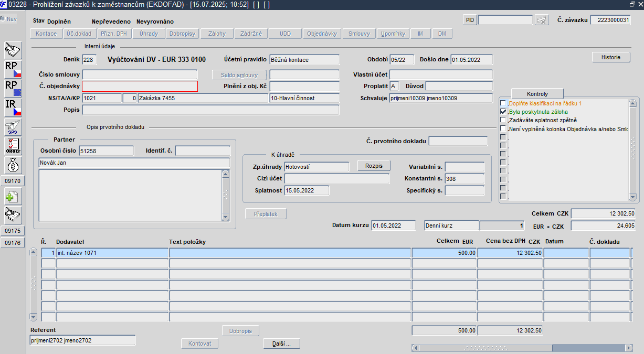
Task: Open the RP icon with EU flag
Action: click(x=13, y=89)
